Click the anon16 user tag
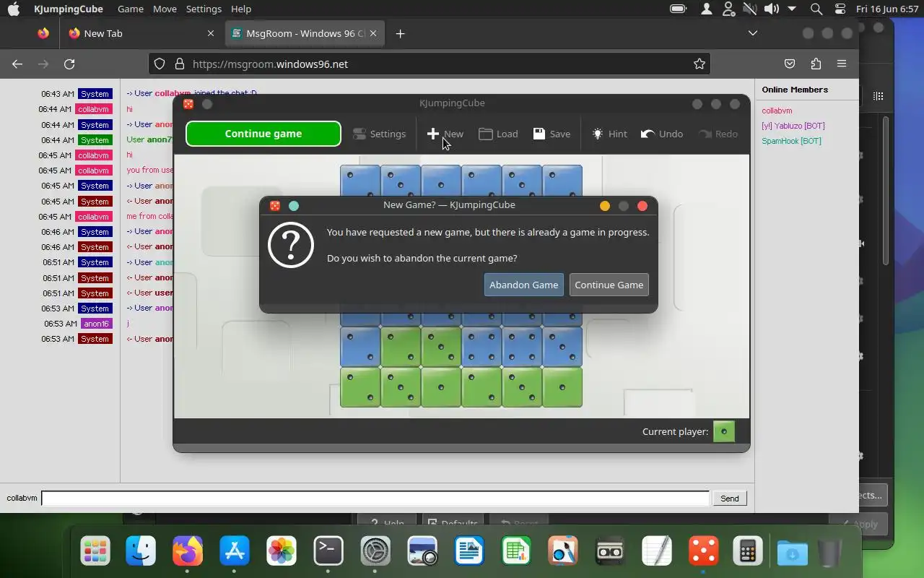 pyautogui.click(x=96, y=324)
